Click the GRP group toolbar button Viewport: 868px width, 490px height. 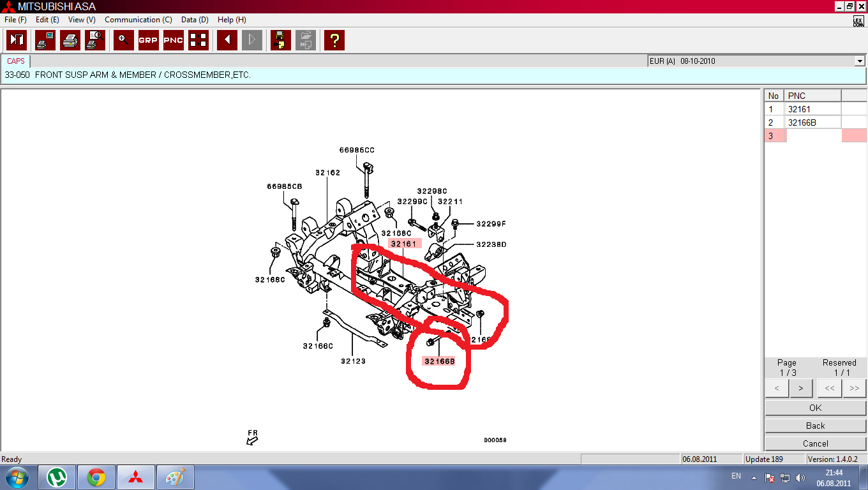149,40
